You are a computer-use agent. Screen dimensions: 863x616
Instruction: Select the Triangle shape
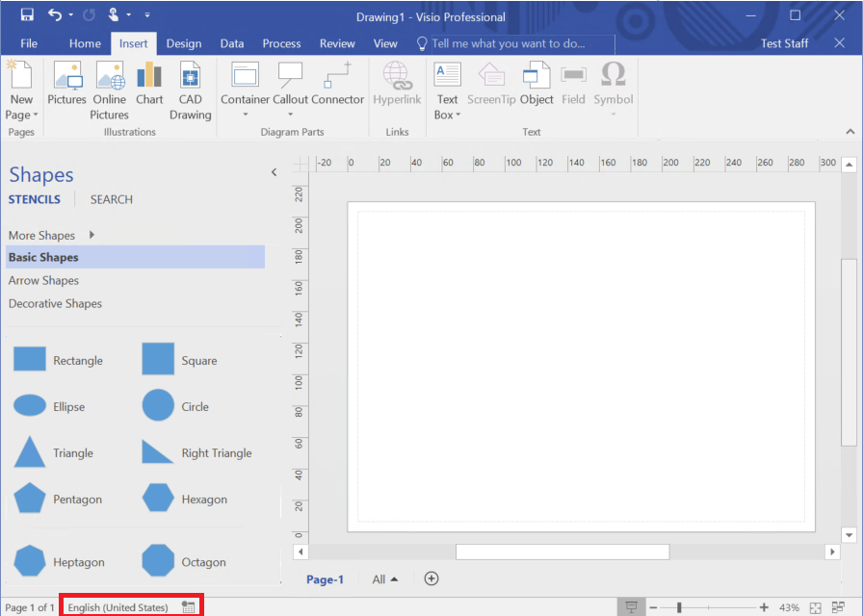click(x=53, y=452)
